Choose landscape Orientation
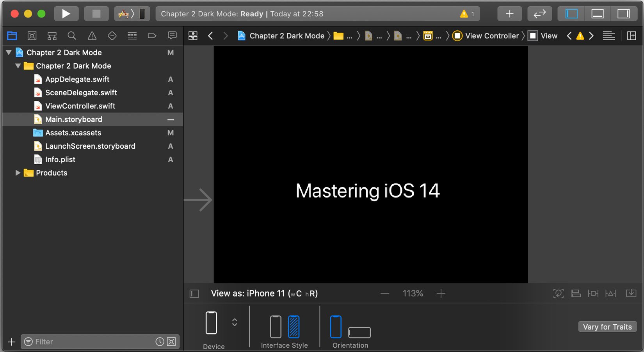644x352 pixels. coord(359,332)
